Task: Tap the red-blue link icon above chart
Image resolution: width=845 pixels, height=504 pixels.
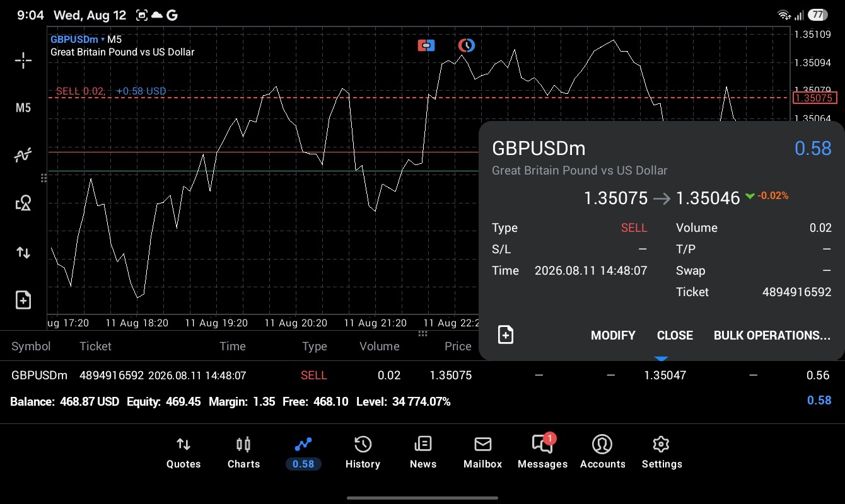Action: (426, 45)
